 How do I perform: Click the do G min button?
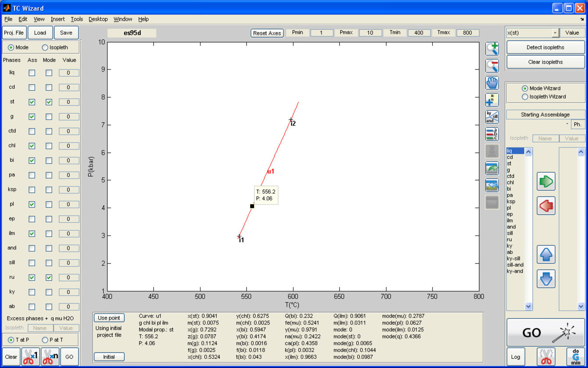tap(575, 357)
